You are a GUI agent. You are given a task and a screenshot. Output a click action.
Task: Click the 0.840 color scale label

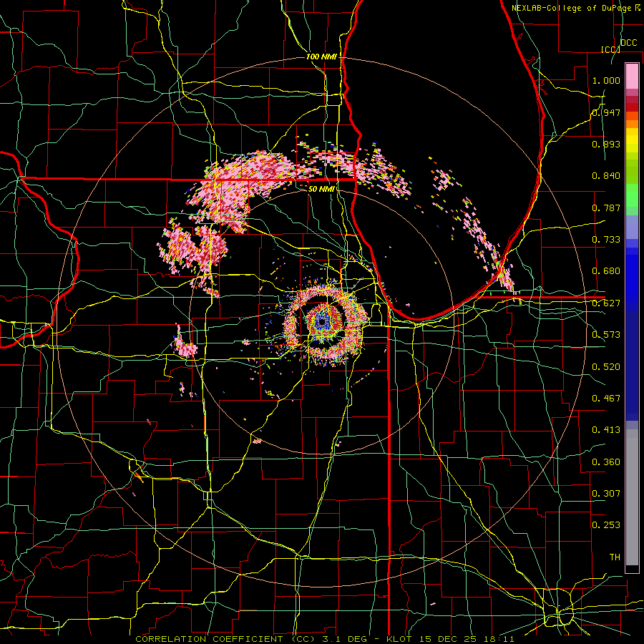[x=606, y=176]
